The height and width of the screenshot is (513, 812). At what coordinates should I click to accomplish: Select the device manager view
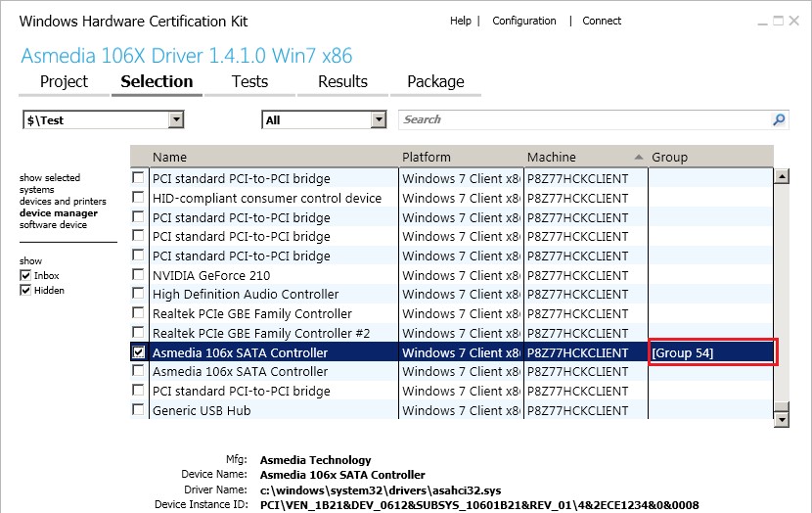[x=59, y=213]
